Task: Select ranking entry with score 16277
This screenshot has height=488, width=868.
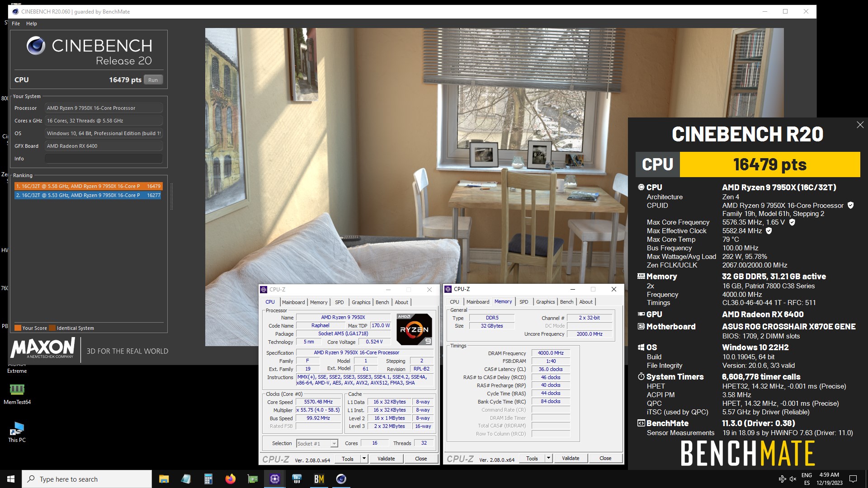Action: click(88, 195)
